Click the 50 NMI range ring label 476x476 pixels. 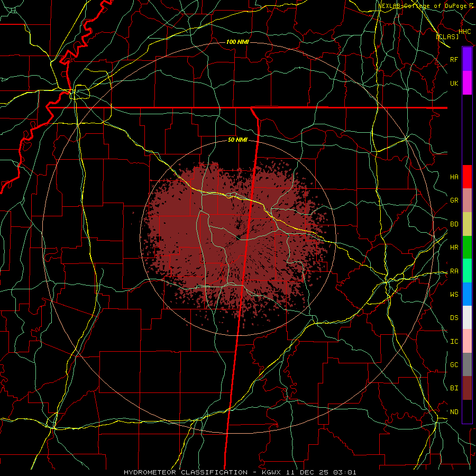[x=237, y=140]
